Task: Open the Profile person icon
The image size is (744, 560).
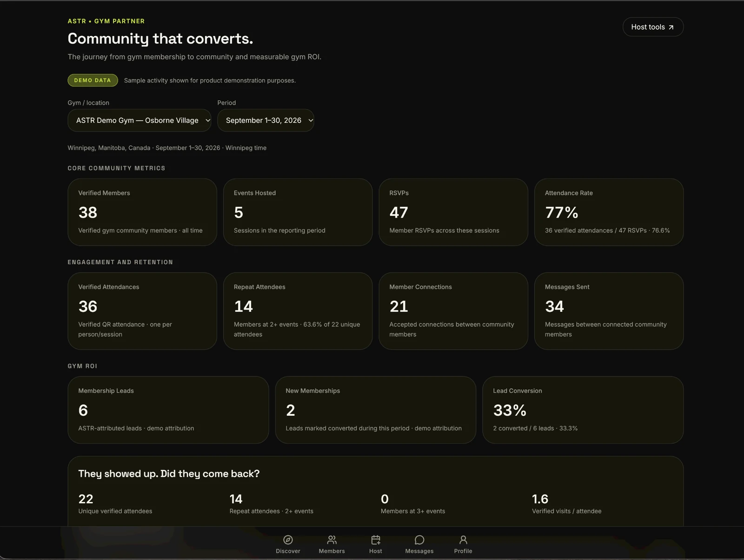Action: pyautogui.click(x=463, y=540)
